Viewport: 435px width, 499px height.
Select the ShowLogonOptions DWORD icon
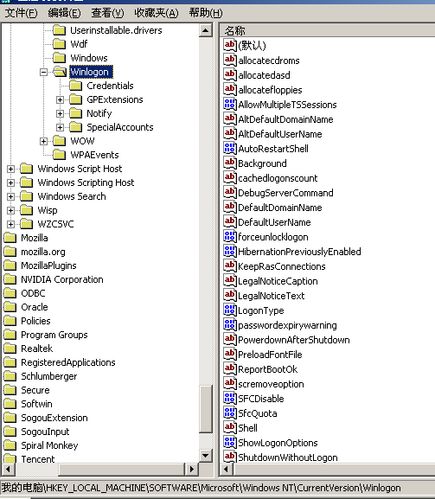pos(230,442)
